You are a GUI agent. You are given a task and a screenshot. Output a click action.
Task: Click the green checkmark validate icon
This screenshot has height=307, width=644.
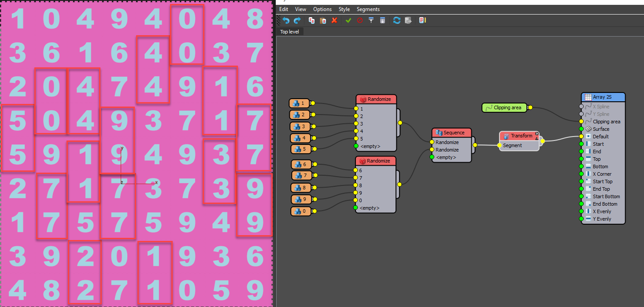tap(348, 20)
